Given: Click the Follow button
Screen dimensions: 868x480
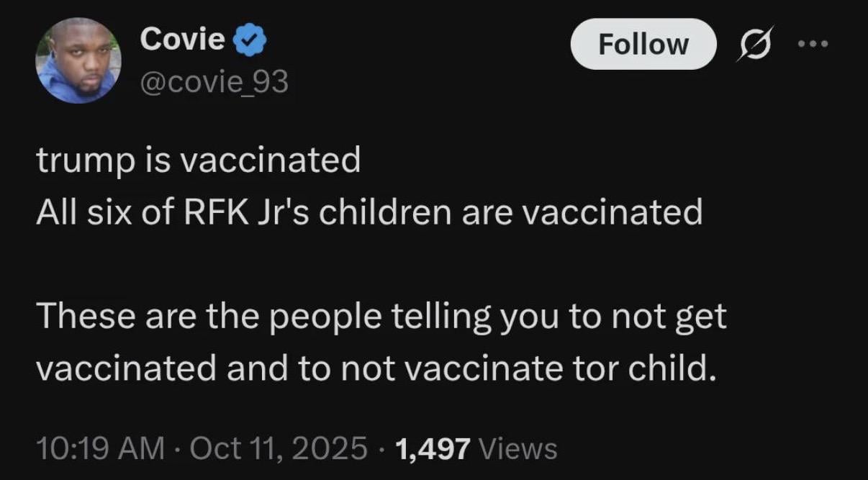Looking at the screenshot, I should 643,44.
